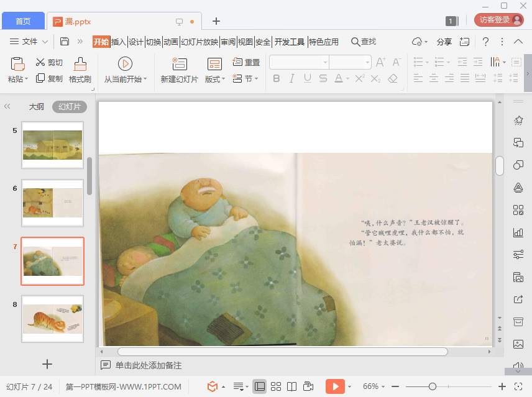Toggle strikethrough formatting
This screenshot has height=397, width=532.
(323, 79)
